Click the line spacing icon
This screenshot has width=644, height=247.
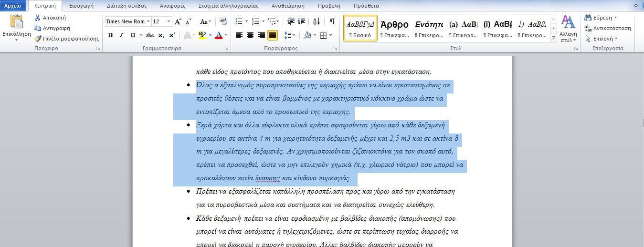[287, 35]
